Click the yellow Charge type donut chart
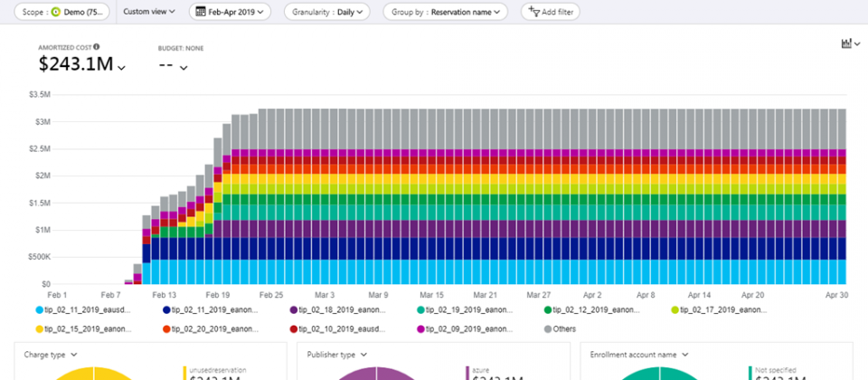Image resolution: width=868 pixels, height=380 pixels. [x=94, y=374]
